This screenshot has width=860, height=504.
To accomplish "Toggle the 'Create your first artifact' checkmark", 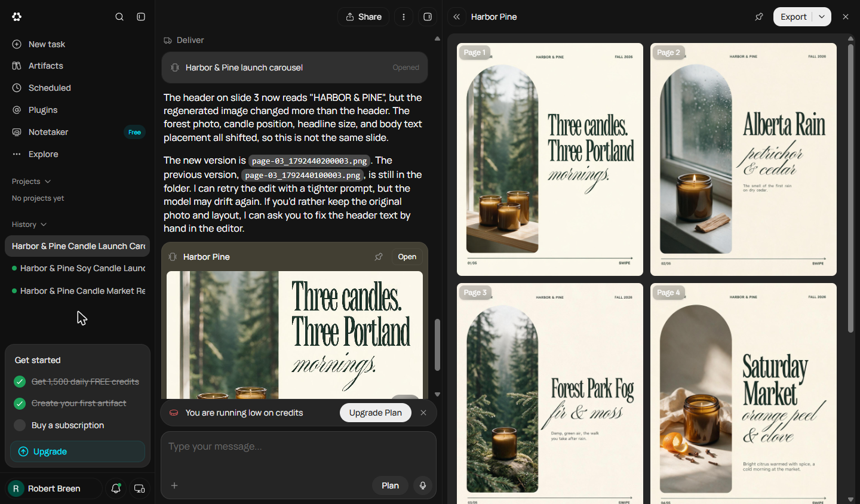I will [20, 404].
